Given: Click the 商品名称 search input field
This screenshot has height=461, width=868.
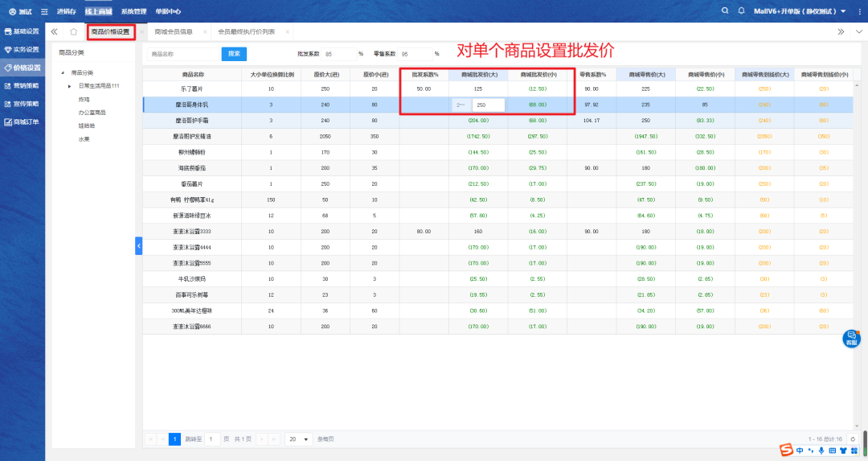Looking at the screenshot, I should [182, 54].
